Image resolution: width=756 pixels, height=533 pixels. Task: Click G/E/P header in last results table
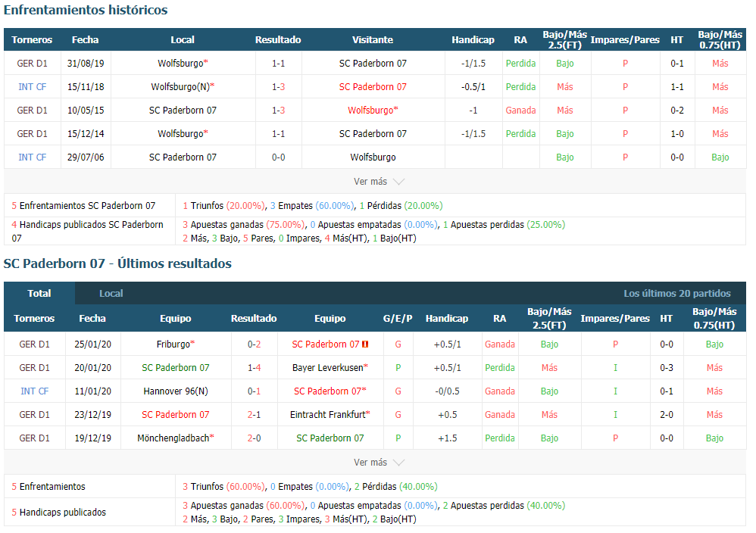398,319
